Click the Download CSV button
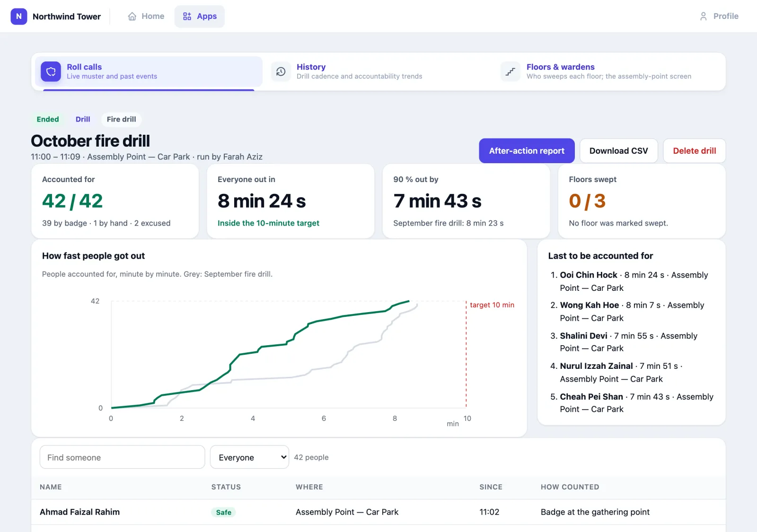The image size is (757, 532). pyautogui.click(x=619, y=151)
